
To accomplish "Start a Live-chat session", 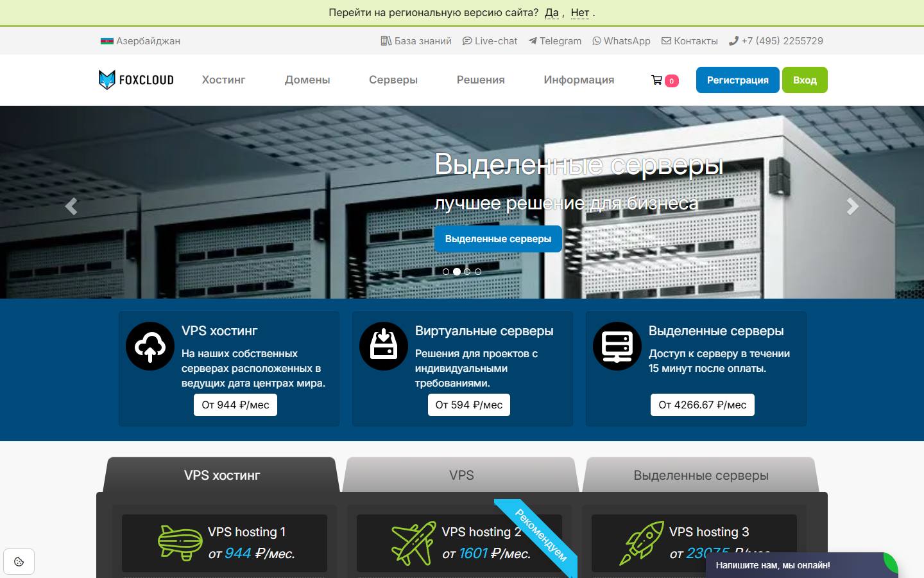I will click(490, 41).
